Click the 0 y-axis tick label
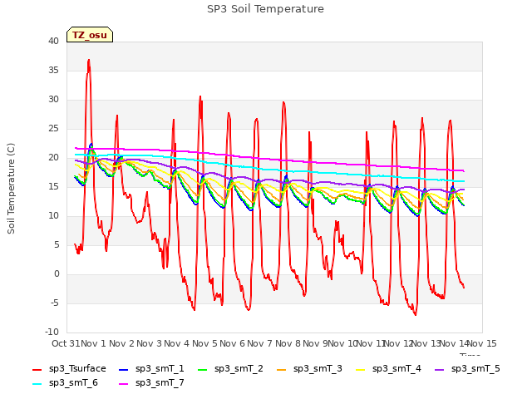 point(57,274)
